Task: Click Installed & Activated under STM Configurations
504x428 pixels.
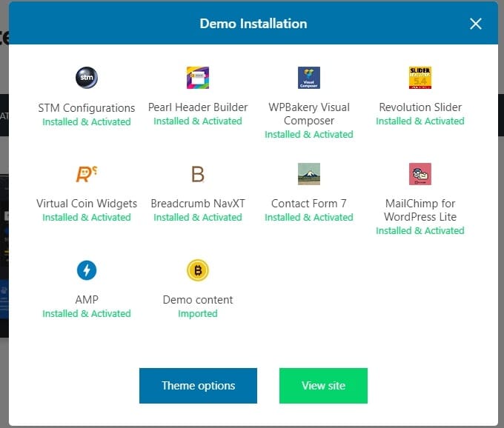Action: (87, 121)
